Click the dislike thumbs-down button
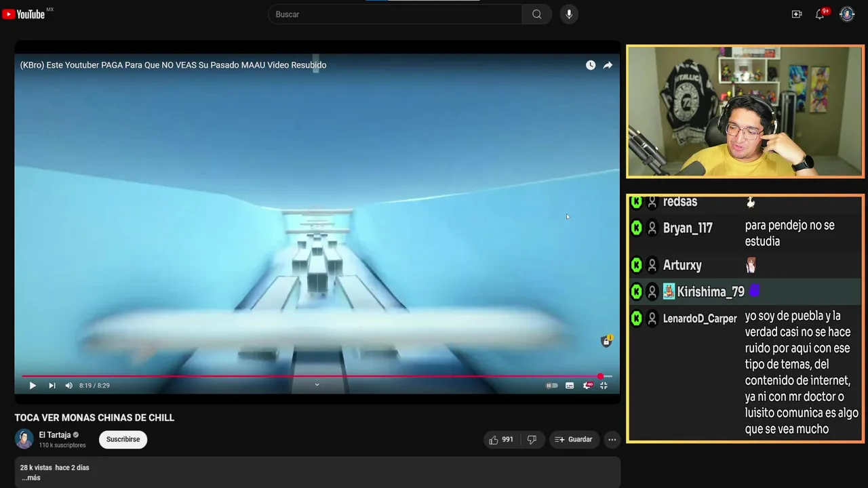868x488 pixels. coord(532,439)
